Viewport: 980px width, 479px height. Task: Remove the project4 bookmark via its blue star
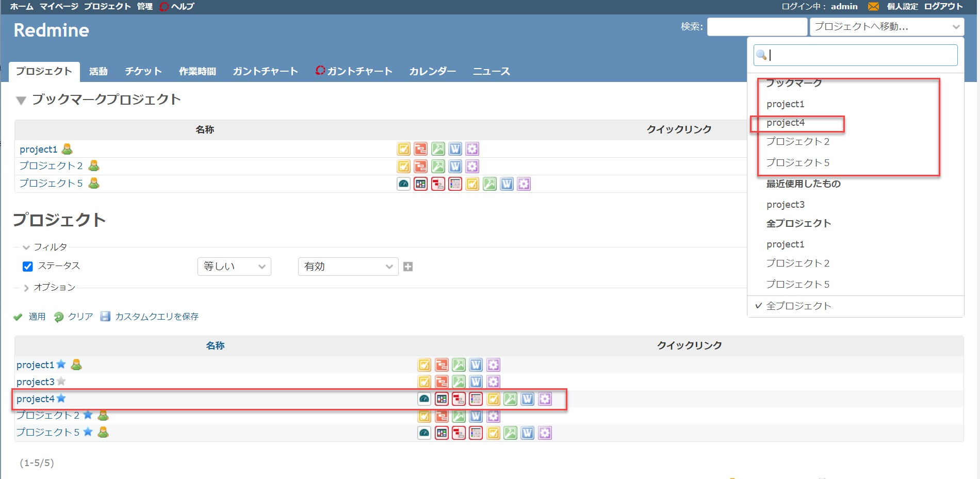coord(61,399)
